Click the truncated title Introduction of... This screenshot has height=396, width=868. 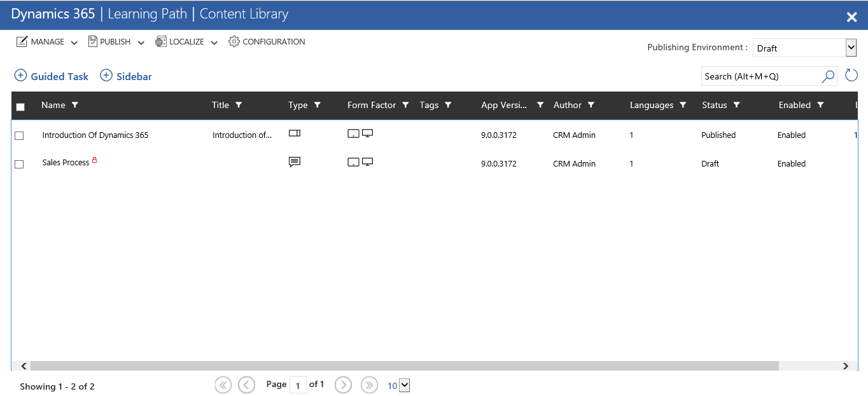[x=242, y=135]
